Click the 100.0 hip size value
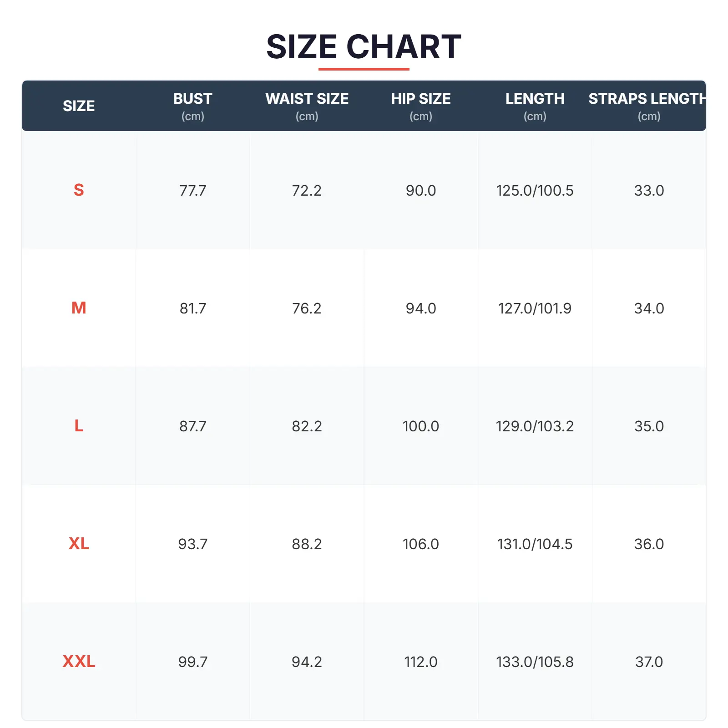Image resolution: width=728 pixels, height=728 pixels. [421, 426]
